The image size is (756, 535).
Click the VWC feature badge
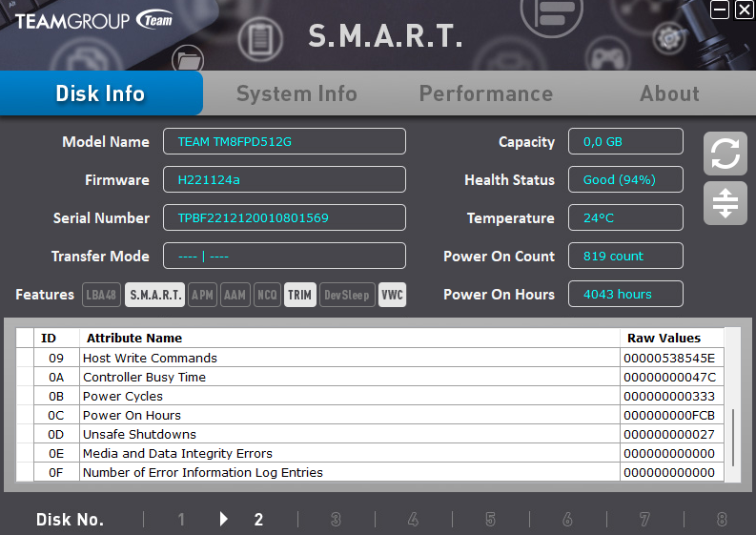tap(392, 295)
